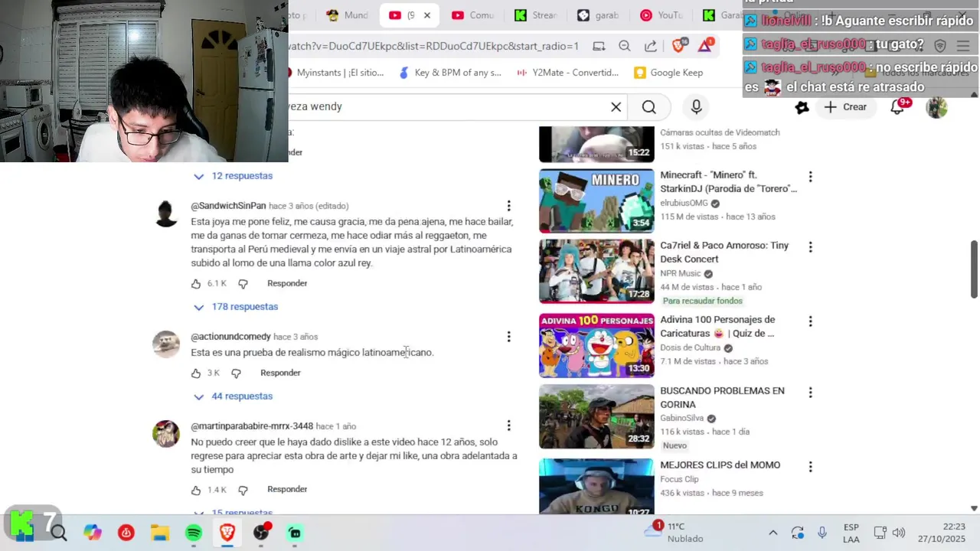This screenshot has width=980, height=551.
Task: Open the Brave Rewards triangle icon
Action: pos(705,46)
